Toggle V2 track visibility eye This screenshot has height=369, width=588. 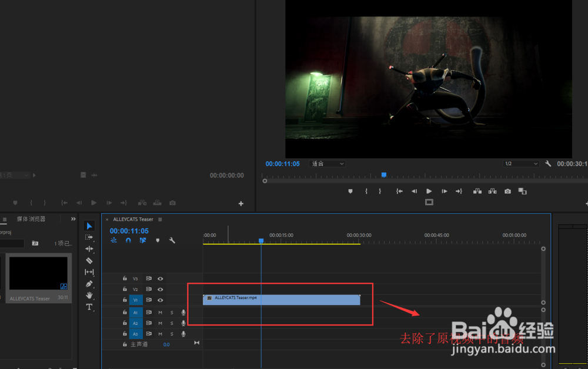click(x=160, y=289)
